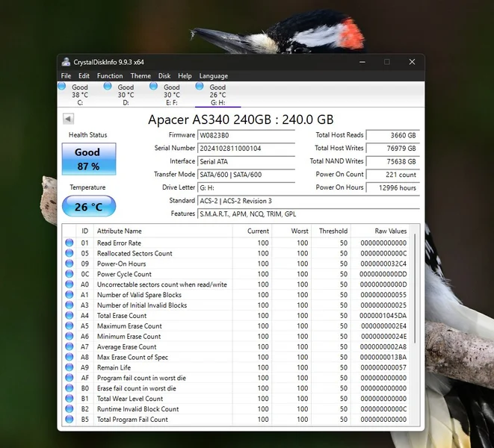
Task: Click the Attribute Name column header
Action: [163, 231]
